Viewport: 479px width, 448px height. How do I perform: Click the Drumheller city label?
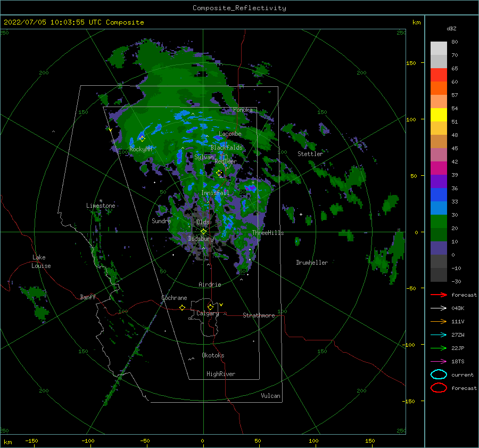pyautogui.click(x=311, y=263)
